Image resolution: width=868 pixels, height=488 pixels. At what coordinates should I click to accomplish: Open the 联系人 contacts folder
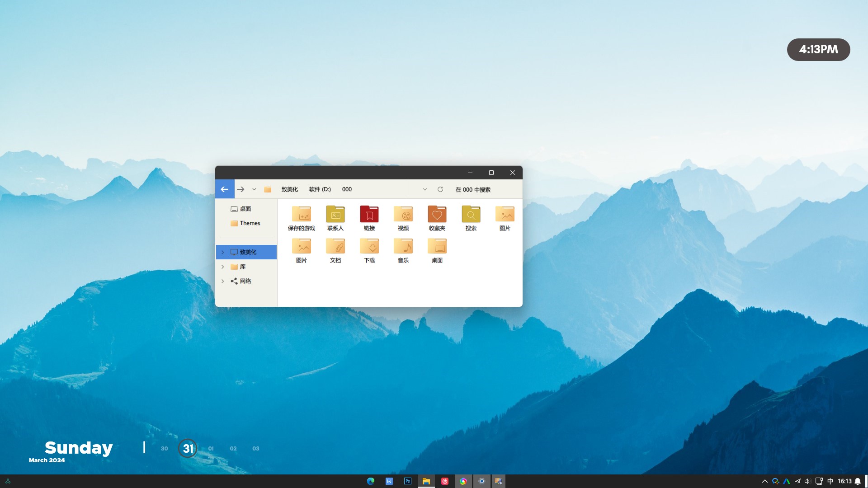click(335, 215)
